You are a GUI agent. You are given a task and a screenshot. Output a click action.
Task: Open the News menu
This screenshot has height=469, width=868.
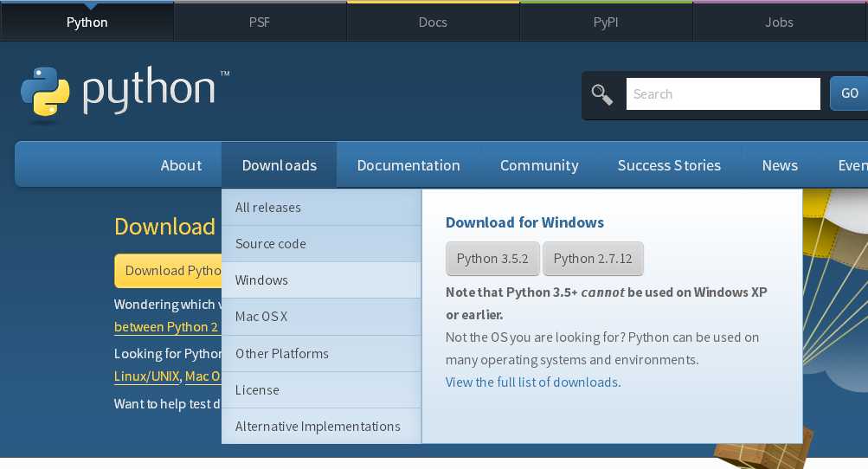pyautogui.click(x=780, y=165)
